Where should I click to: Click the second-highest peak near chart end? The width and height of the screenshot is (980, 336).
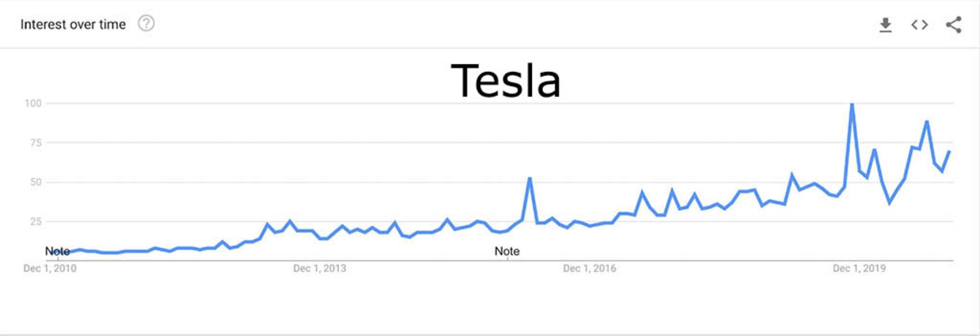tap(927, 122)
